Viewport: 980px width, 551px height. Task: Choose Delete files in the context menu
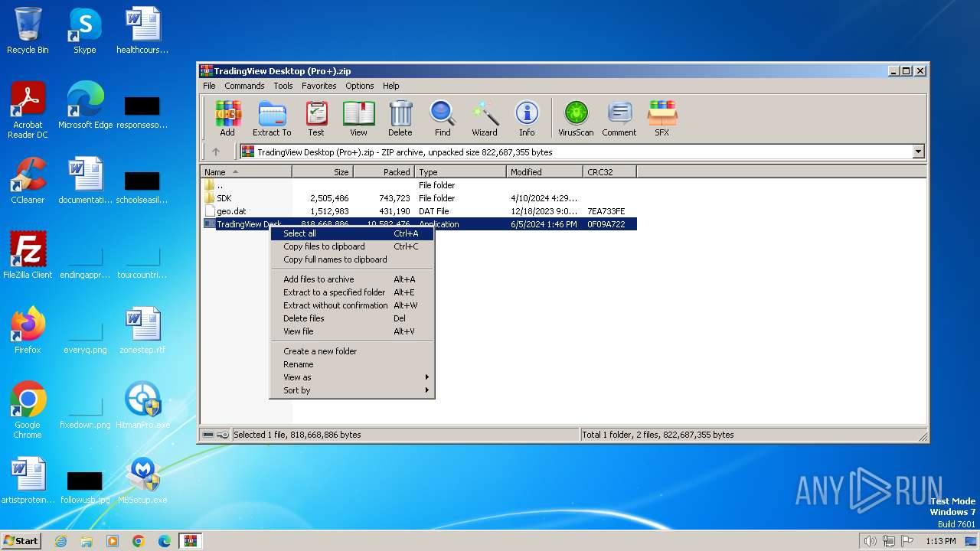[x=352, y=318]
